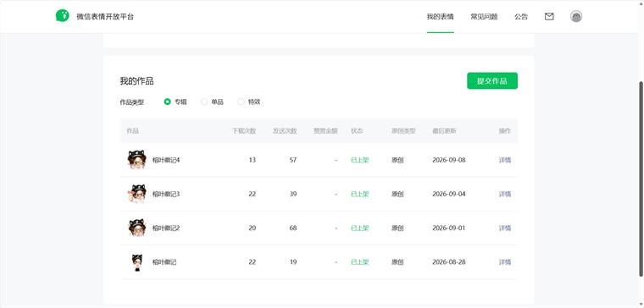
Task: Click sticker thumbnail in the 2026-09-08 row
Action: click(136, 160)
